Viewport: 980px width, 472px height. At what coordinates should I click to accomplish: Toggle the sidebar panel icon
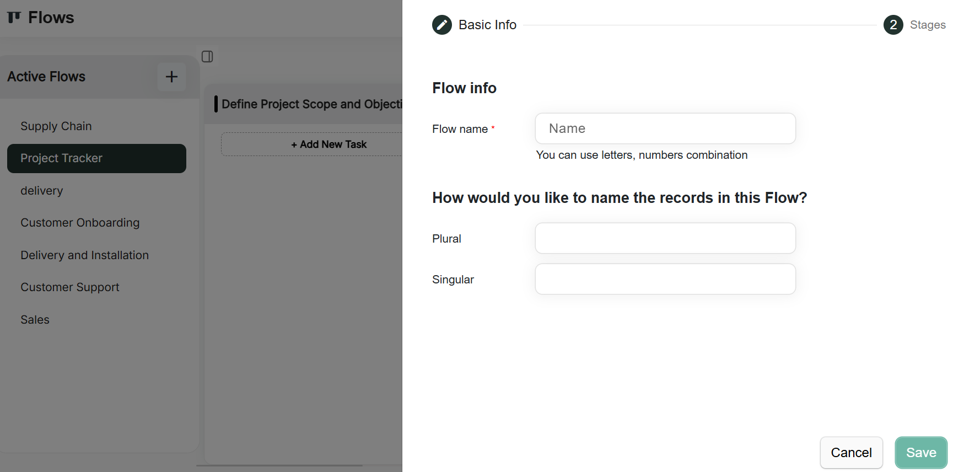[x=207, y=57]
